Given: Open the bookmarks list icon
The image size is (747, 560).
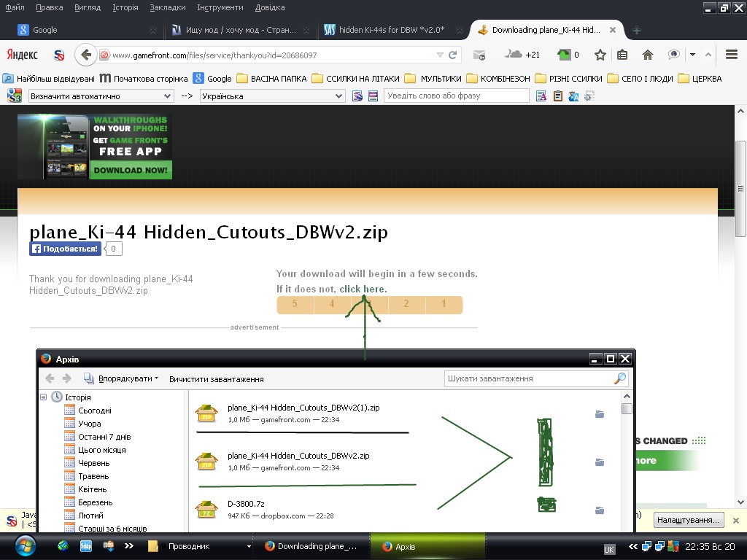Looking at the screenshot, I should pos(622,55).
